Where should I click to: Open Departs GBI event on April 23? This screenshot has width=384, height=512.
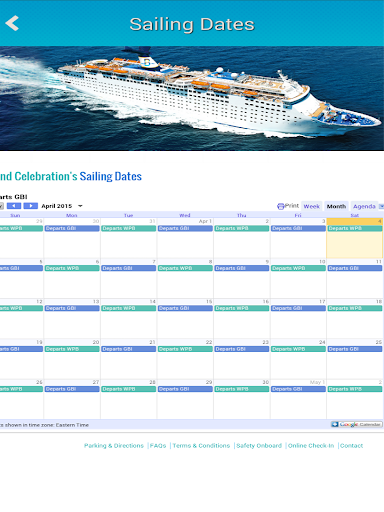pyautogui.click(x=242, y=349)
